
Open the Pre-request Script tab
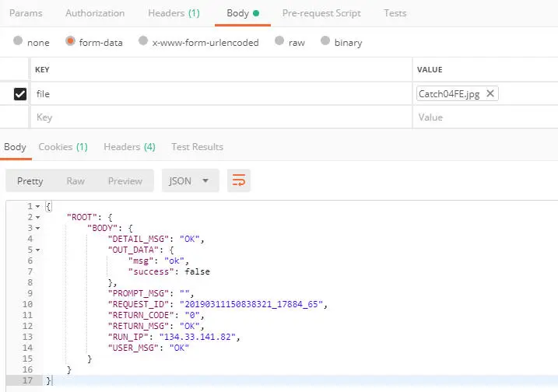[321, 13]
